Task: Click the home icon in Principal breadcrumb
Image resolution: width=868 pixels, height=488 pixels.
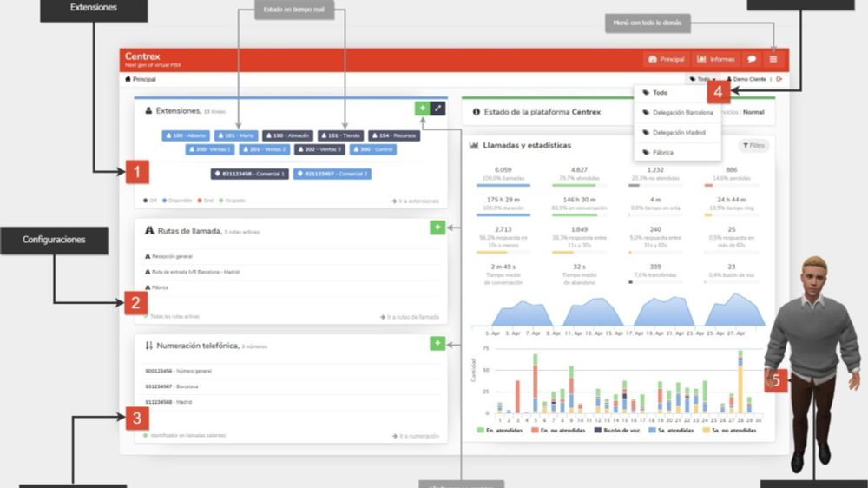Action: 128,79
